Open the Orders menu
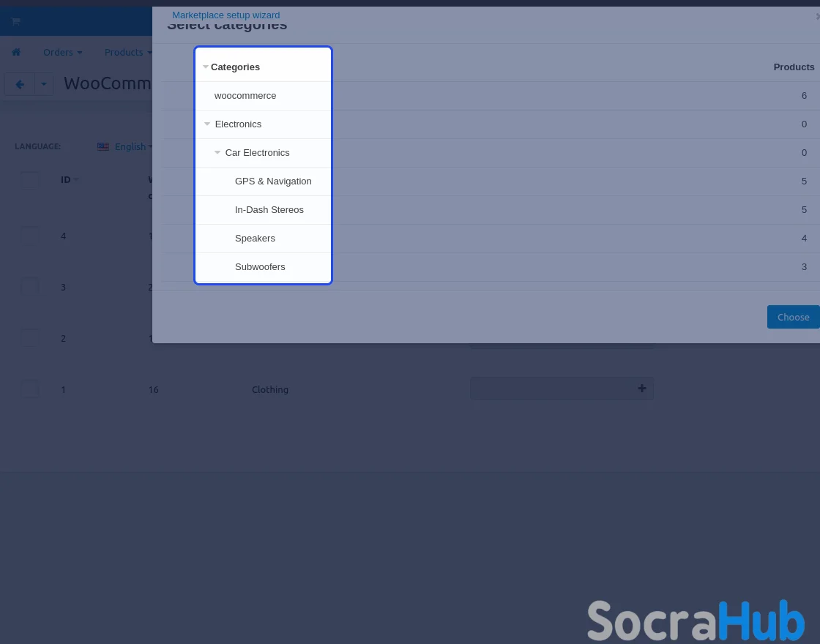Viewport: 820px width, 644px height. (x=62, y=52)
